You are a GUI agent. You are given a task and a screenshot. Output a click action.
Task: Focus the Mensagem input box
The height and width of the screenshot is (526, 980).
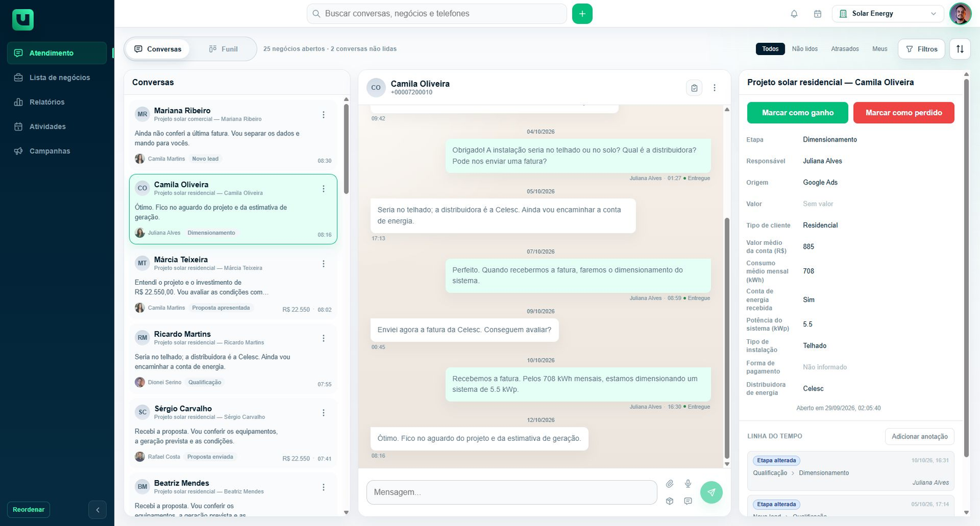(x=511, y=492)
